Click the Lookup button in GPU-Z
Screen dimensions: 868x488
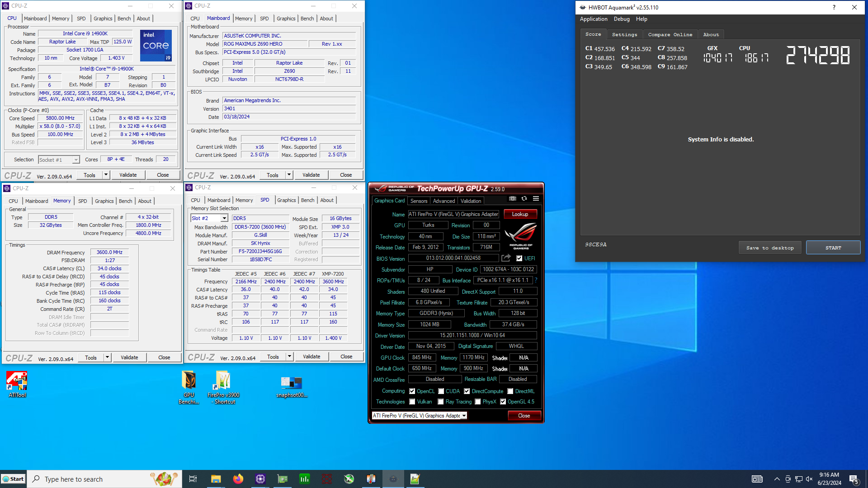(520, 214)
